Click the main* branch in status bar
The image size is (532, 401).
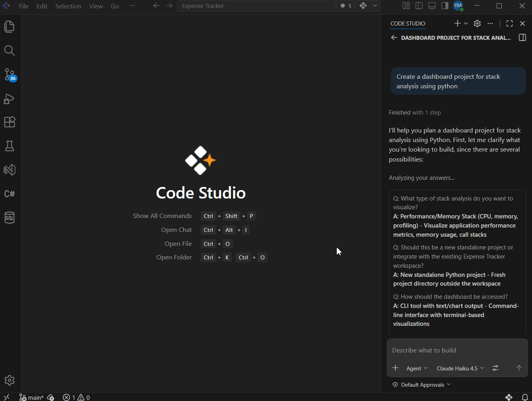31,397
